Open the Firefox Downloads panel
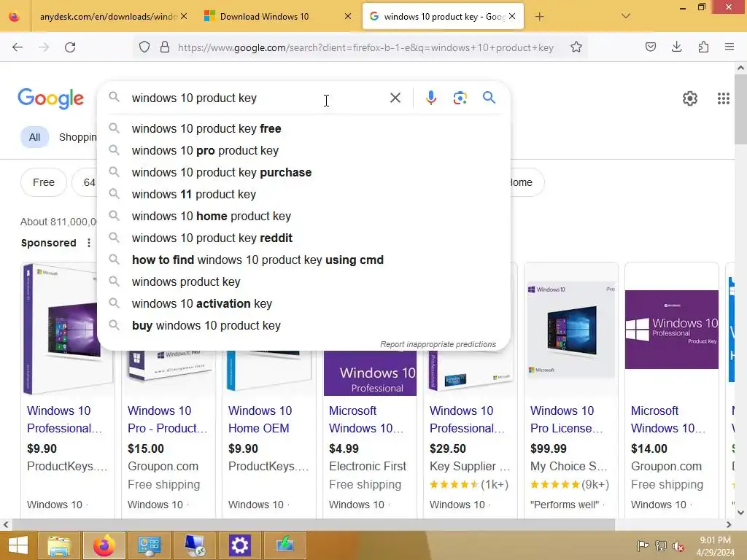This screenshot has width=747, height=560. (676, 47)
